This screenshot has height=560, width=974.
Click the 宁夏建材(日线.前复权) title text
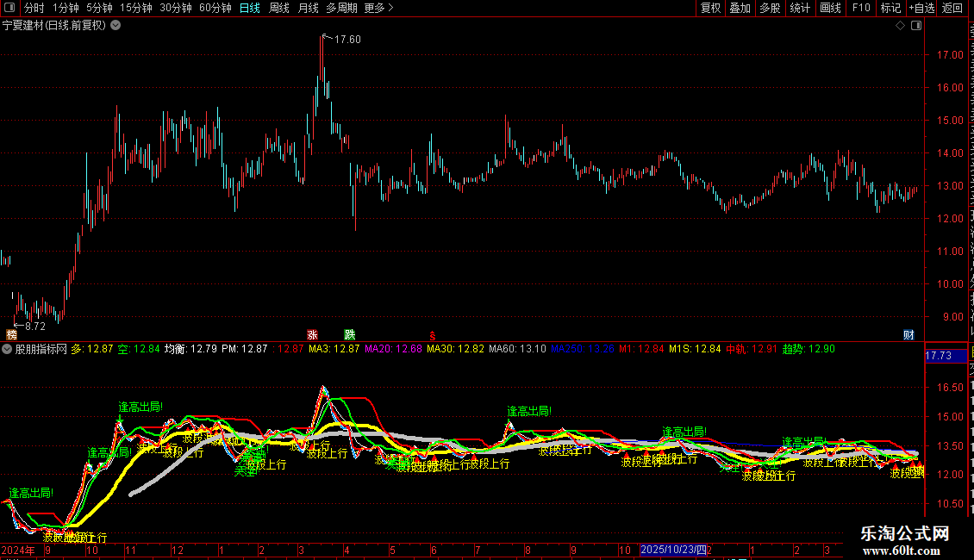(54, 26)
